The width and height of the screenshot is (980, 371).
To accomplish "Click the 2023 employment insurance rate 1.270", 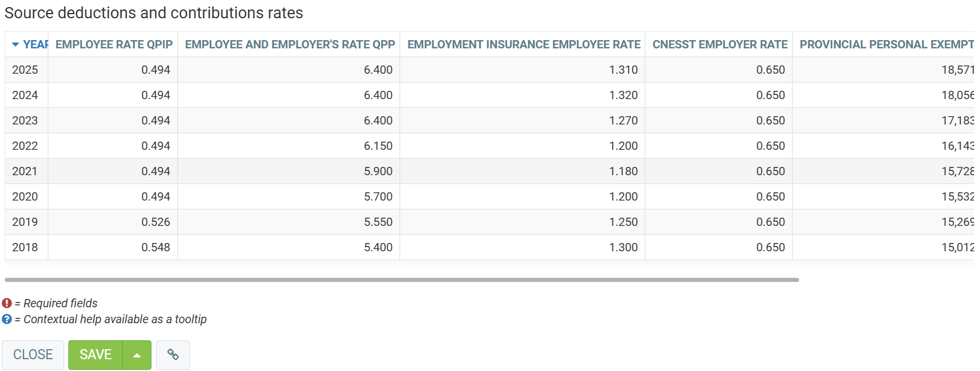I will 623,120.
